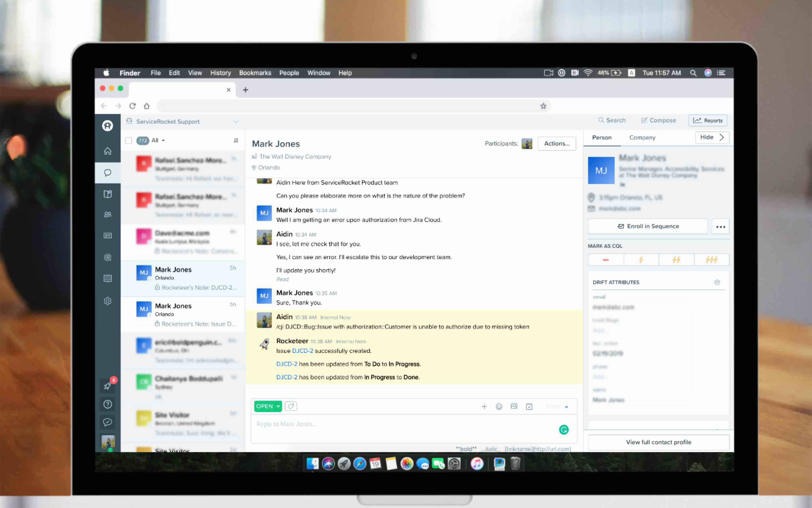Switch to the Person tab
The width and height of the screenshot is (812, 508).
coord(602,137)
